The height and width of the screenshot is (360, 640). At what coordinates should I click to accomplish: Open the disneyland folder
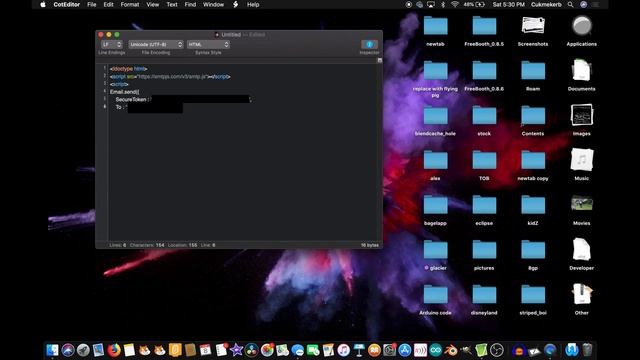click(x=484, y=295)
